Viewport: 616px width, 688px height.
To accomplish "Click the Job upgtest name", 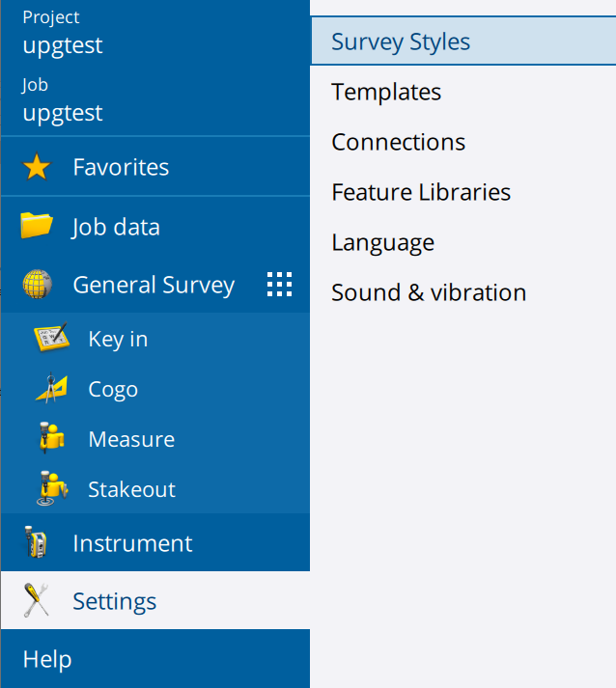I will pyautogui.click(x=63, y=113).
